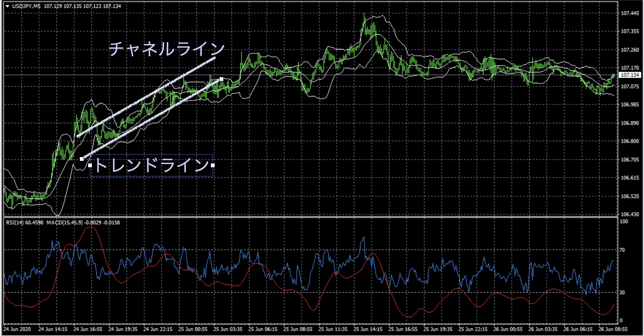Click the 106.615 price level
644x336 pixels.
coord(630,178)
